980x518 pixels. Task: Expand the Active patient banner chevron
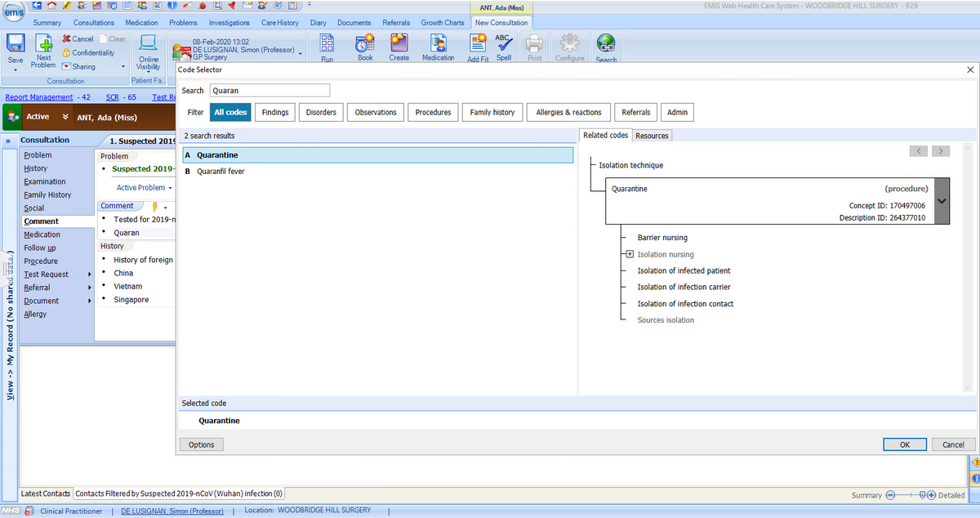point(65,117)
